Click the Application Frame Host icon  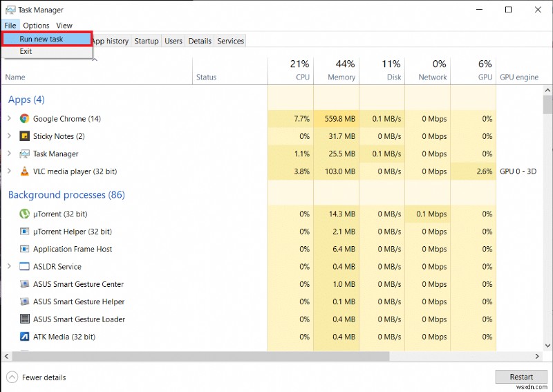[x=24, y=249]
